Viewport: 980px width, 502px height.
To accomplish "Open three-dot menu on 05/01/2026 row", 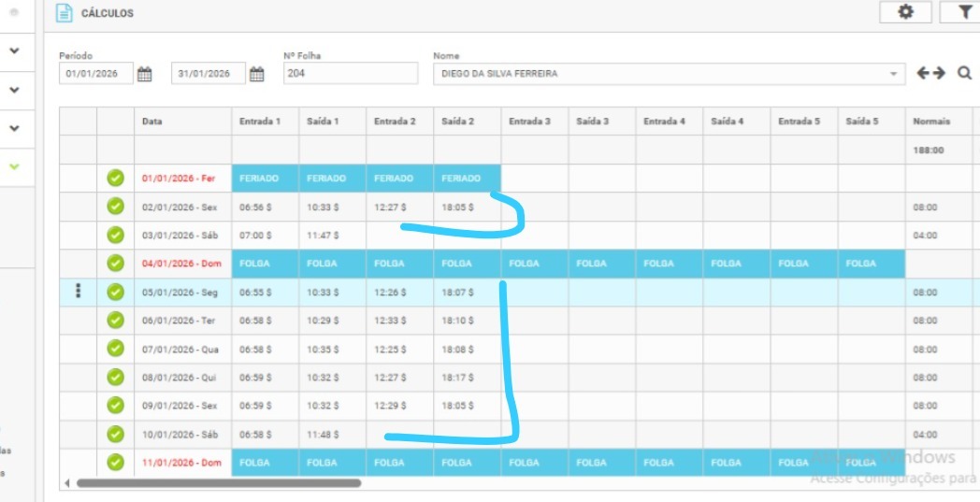I will pos(78,292).
